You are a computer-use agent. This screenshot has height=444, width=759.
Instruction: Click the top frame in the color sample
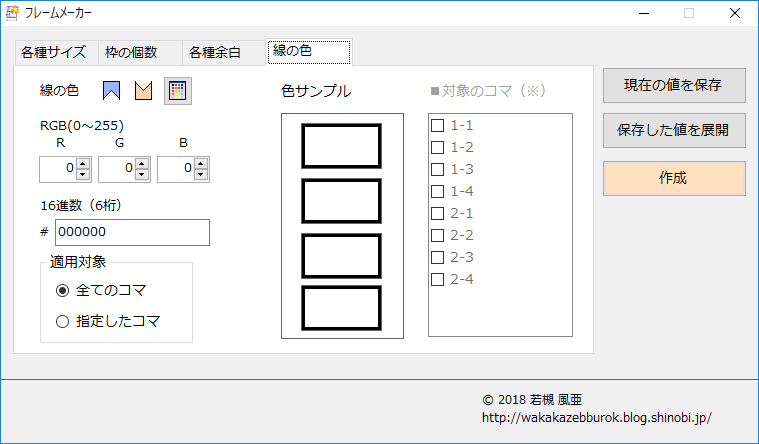click(342, 146)
